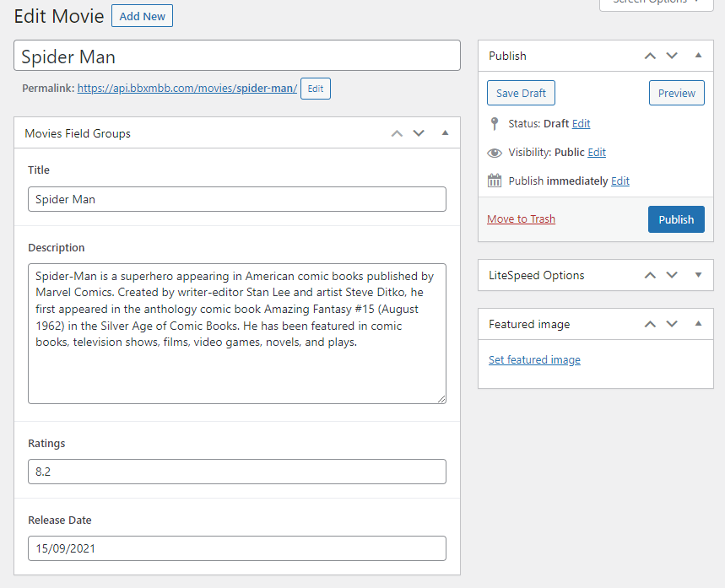Click the visibility eye icon

[495, 153]
